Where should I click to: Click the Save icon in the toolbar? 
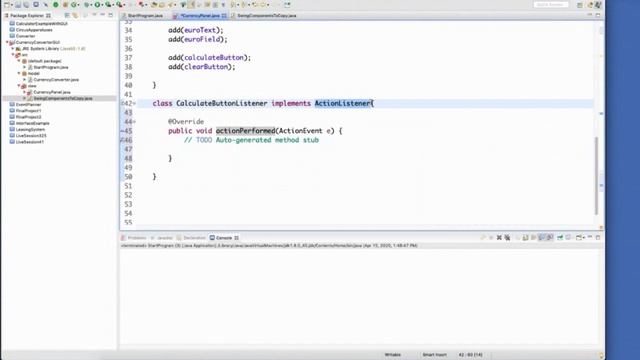tap(18, 4)
